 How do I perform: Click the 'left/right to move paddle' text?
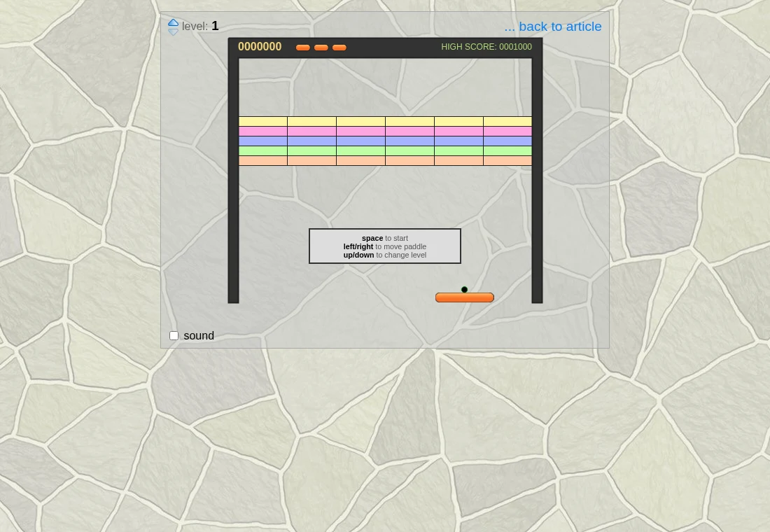[385, 246]
